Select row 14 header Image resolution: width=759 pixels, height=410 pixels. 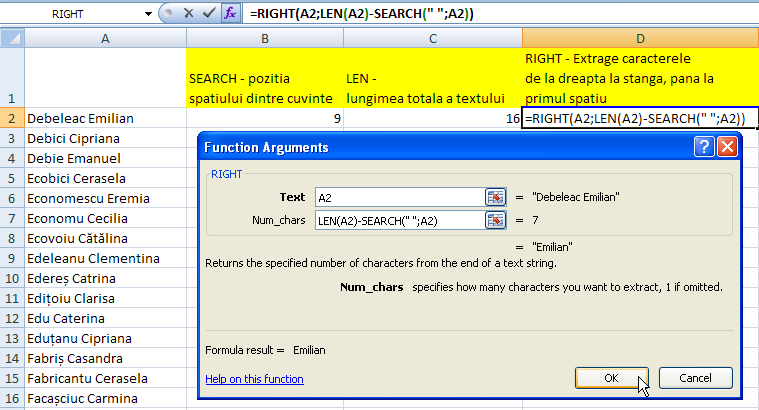(x=12, y=358)
